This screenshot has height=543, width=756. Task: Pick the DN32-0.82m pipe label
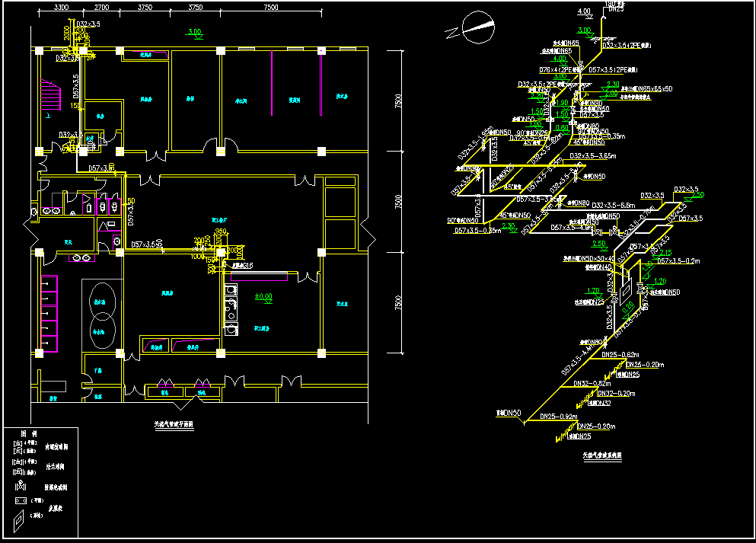pos(592,384)
